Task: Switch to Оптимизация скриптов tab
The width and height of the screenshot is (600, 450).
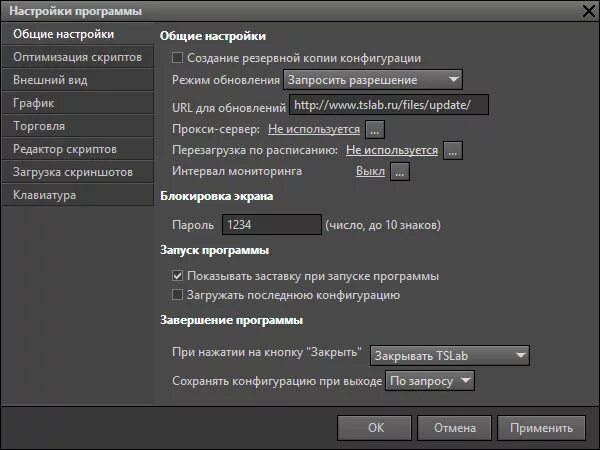Action: (x=78, y=57)
